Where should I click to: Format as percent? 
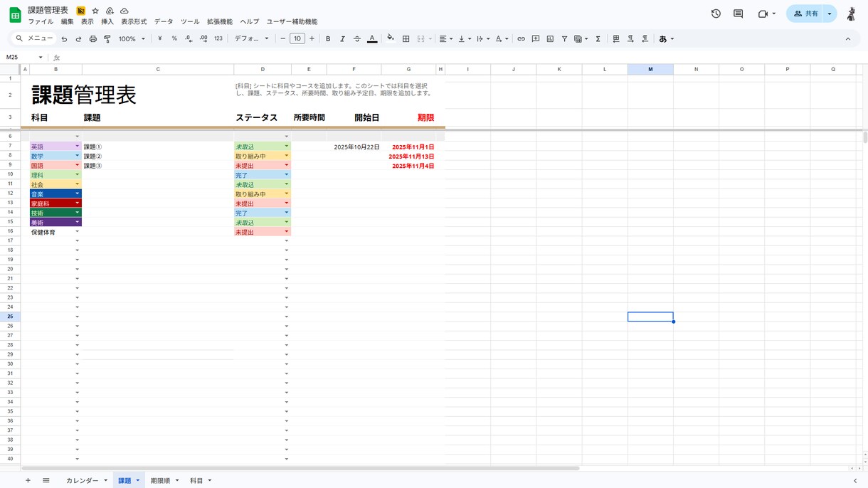[174, 39]
